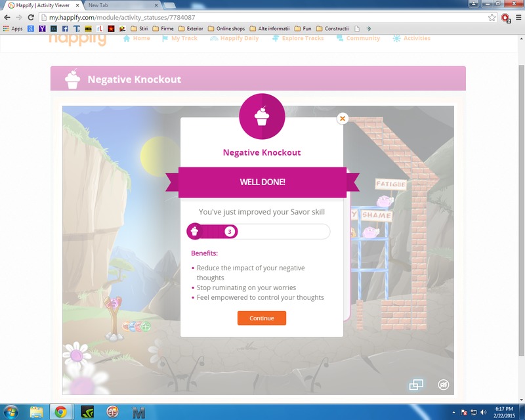Viewport: 525px width, 420px height.
Task: Open the Activities section
Action: click(x=411, y=38)
